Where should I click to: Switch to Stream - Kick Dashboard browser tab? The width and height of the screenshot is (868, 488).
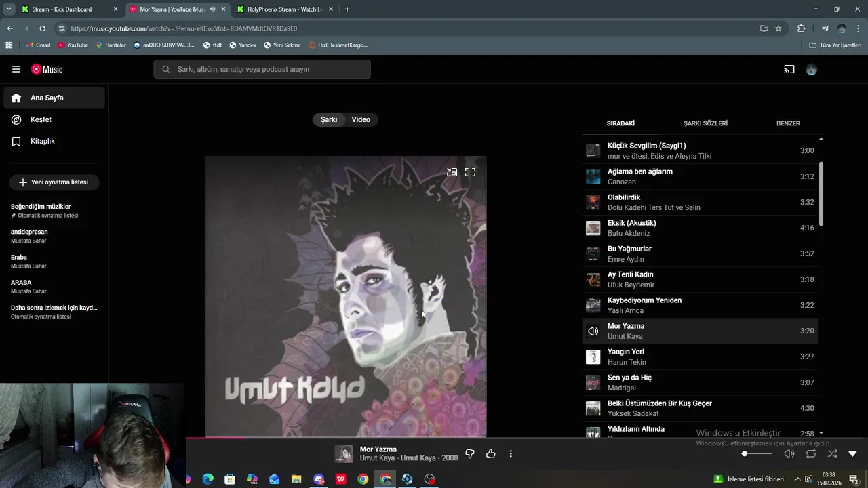click(70, 9)
